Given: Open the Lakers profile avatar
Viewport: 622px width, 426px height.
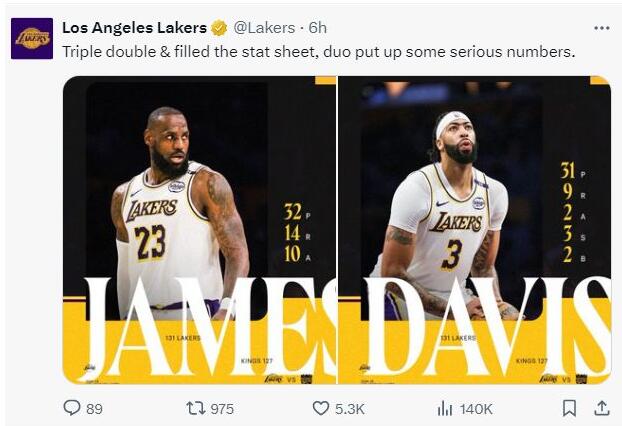Looking at the screenshot, I should 32,38.
